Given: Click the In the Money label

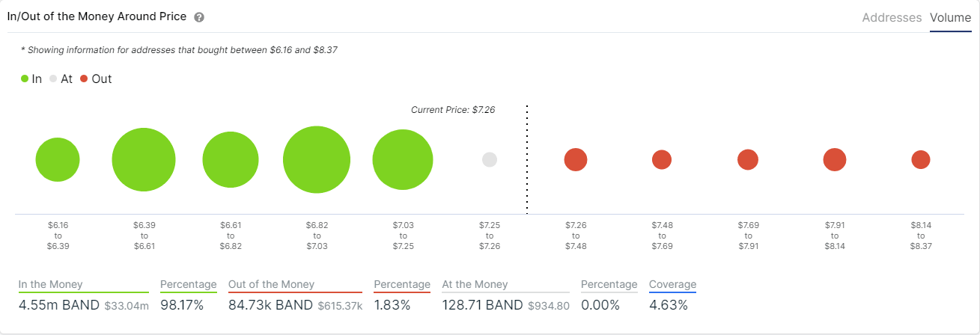Looking at the screenshot, I should [x=51, y=284].
